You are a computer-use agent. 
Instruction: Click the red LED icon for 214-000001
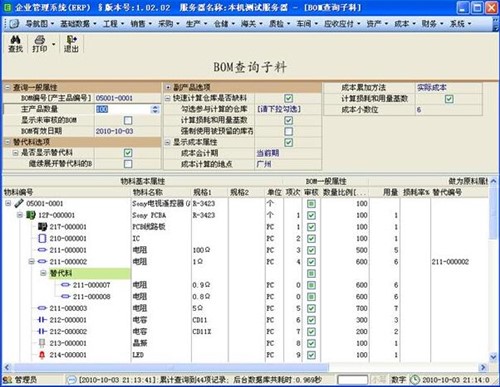42,355
